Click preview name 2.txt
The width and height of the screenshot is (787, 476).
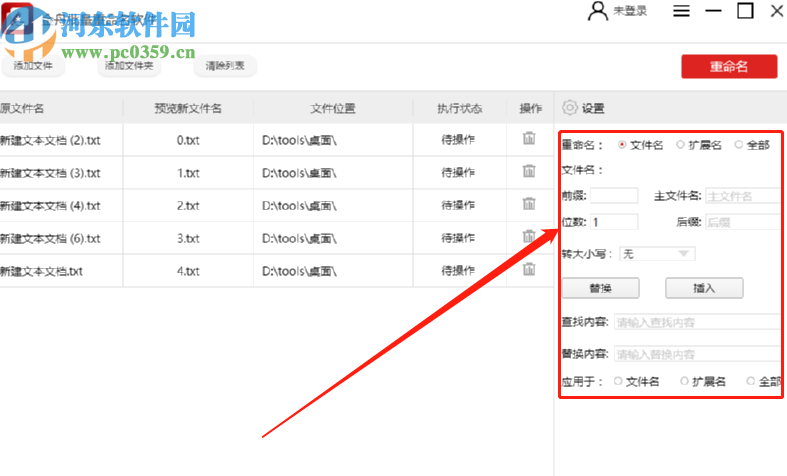tap(188, 205)
